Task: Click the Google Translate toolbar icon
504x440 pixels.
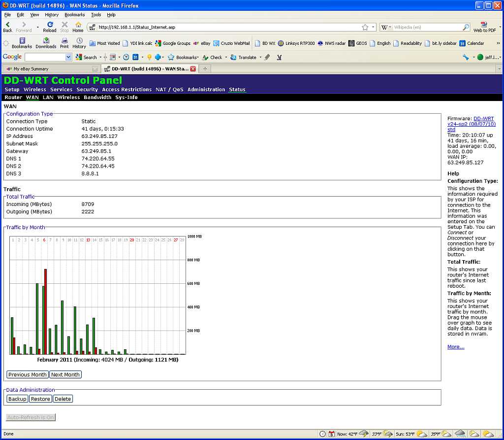Action: point(234,57)
